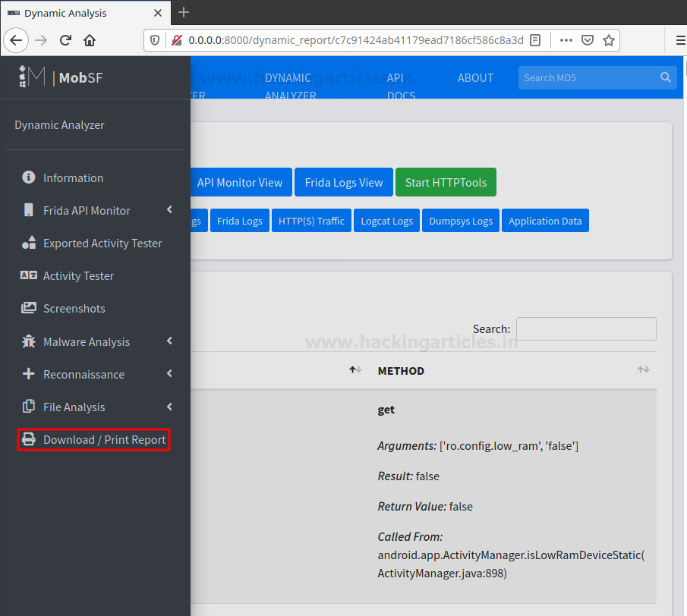
Task: Click the Frida Logs View button
Action: [344, 182]
